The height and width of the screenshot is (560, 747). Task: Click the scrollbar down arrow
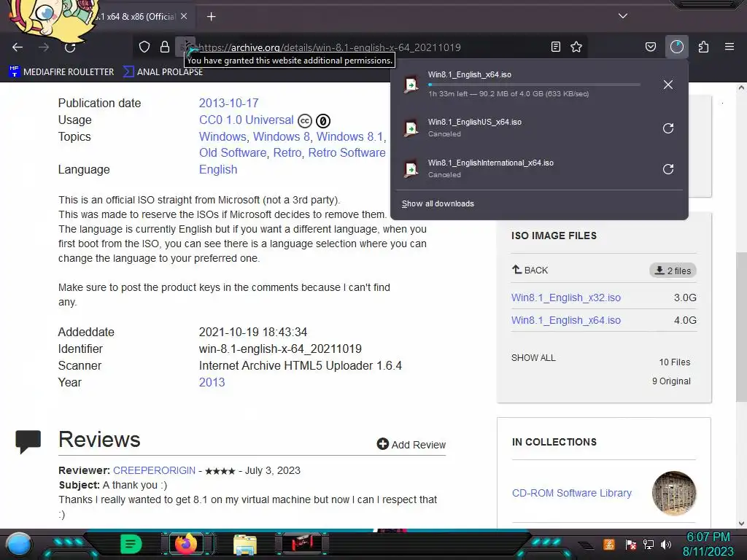[741, 524]
